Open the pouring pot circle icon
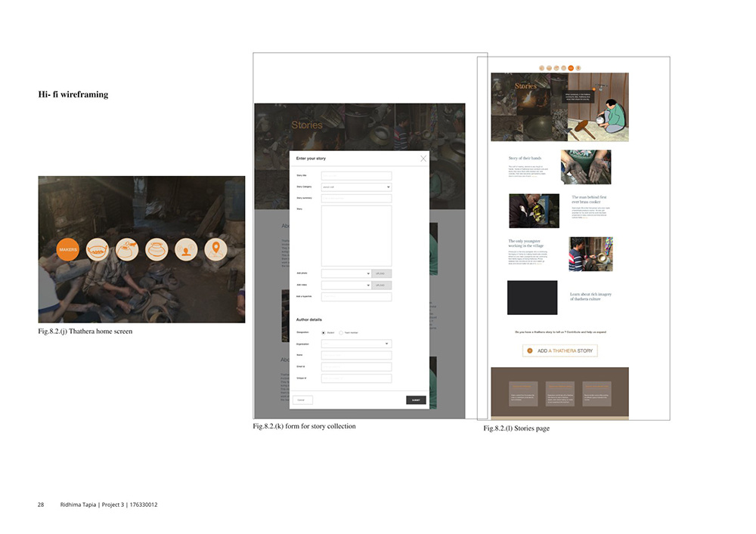This screenshot has width=756, height=534. point(127,249)
